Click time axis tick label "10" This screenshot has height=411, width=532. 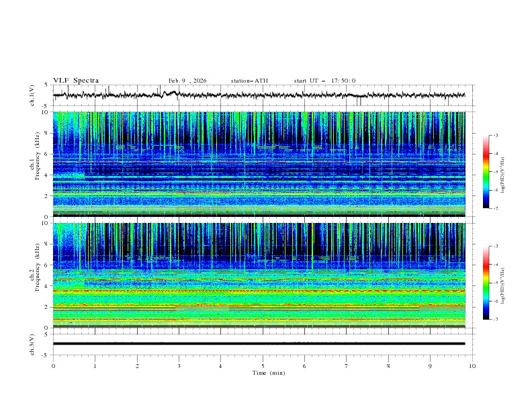472,366
